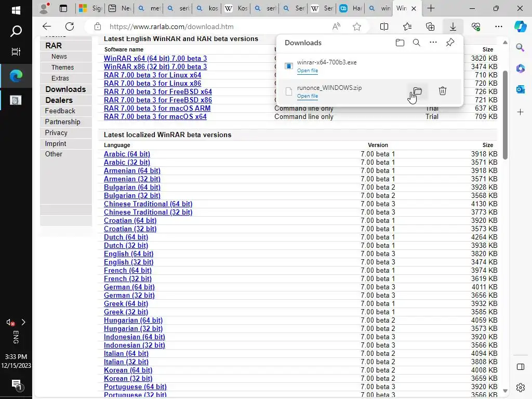Delete the runonce_WINDOWS.zip download entry
The image size is (532, 399).
tap(443, 91)
